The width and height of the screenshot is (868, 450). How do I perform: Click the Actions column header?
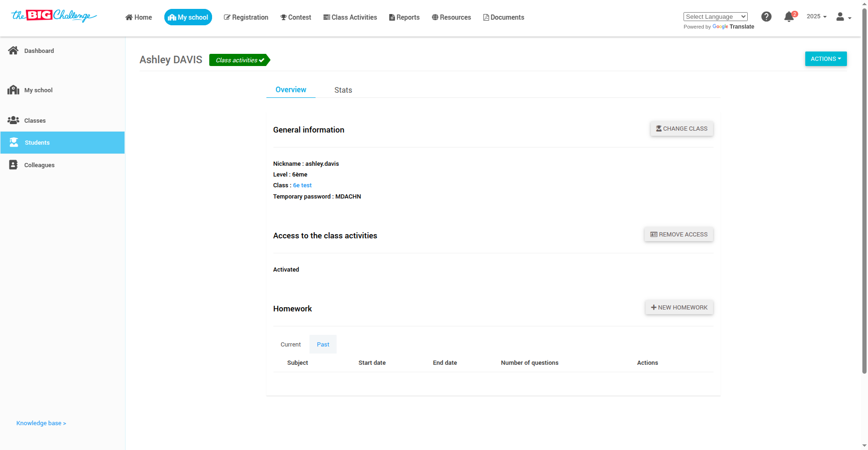point(647,363)
